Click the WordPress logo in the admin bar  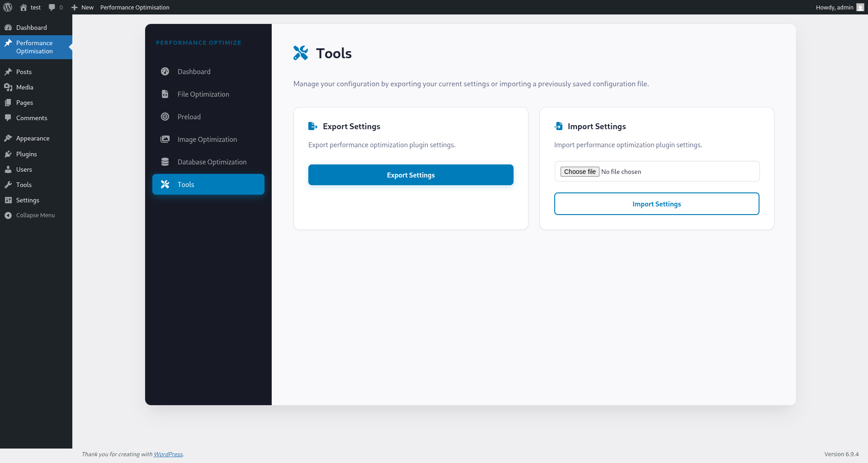point(7,7)
